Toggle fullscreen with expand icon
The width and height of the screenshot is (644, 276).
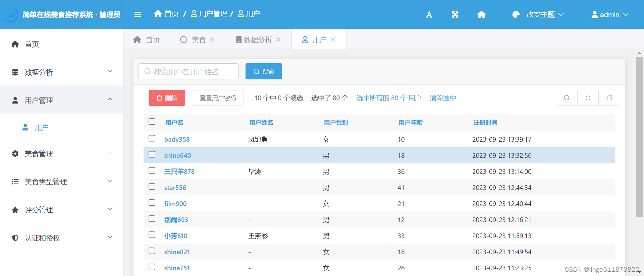click(x=455, y=14)
